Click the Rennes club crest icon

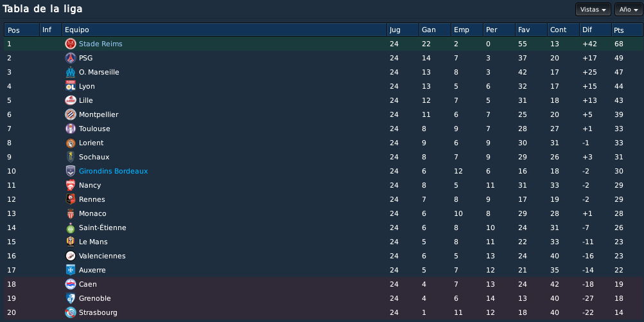tap(71, 199)
